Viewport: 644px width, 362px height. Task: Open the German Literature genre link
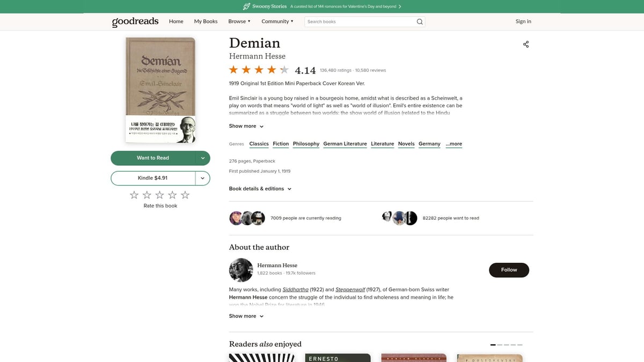tap(345, 144)
